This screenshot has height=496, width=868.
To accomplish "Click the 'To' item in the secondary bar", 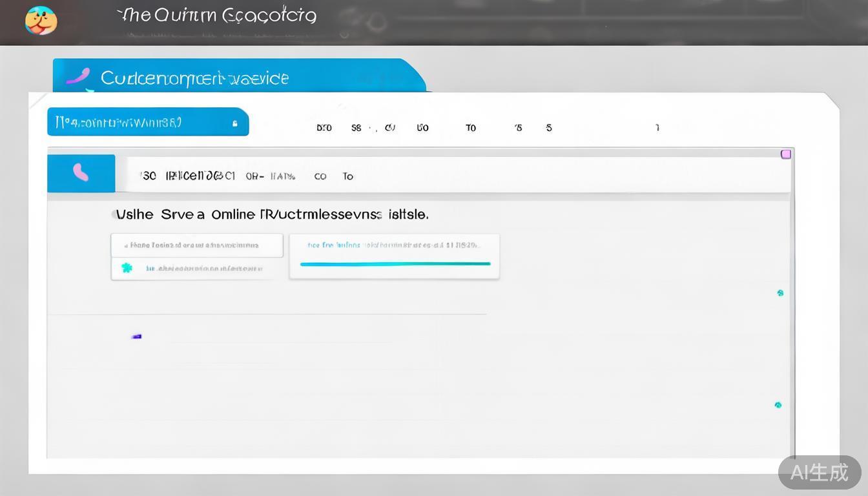I will [348, 176].
